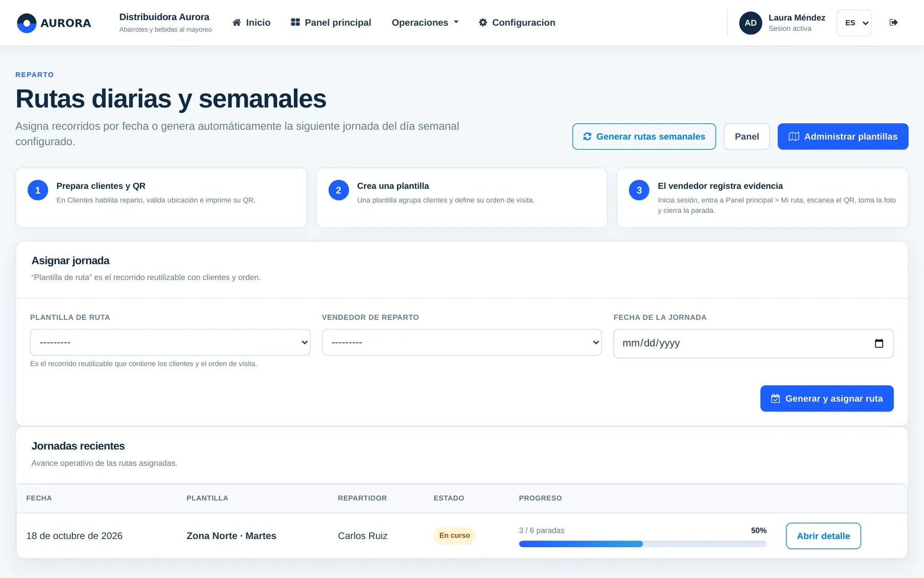Click Administrar plantillas button
This screenshot has width=924, height=578.
(x=843, y=137)
